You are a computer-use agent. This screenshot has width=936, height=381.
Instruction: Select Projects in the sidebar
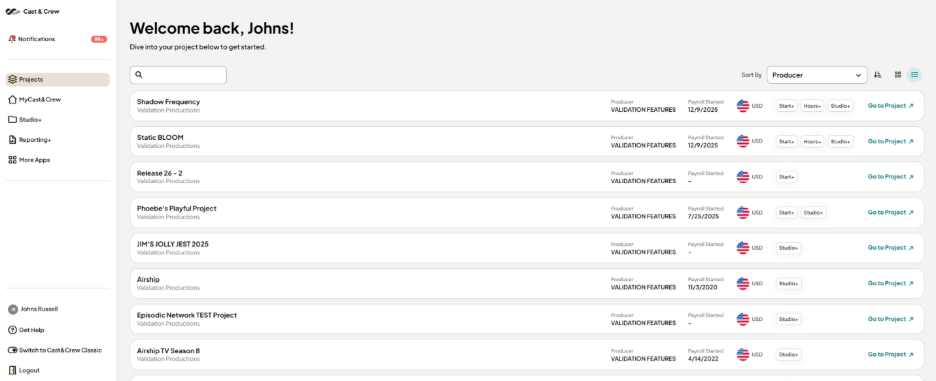[58, 79]
